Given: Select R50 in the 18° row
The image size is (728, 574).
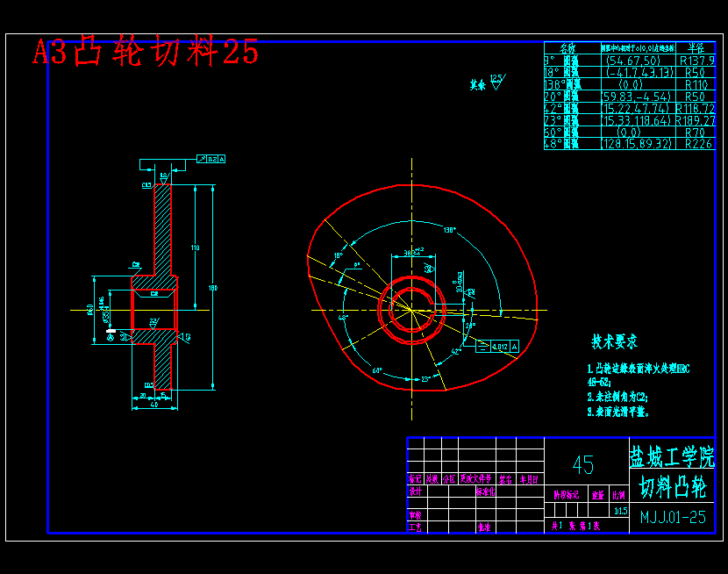Looking at the screenshot, I should 695,73.
